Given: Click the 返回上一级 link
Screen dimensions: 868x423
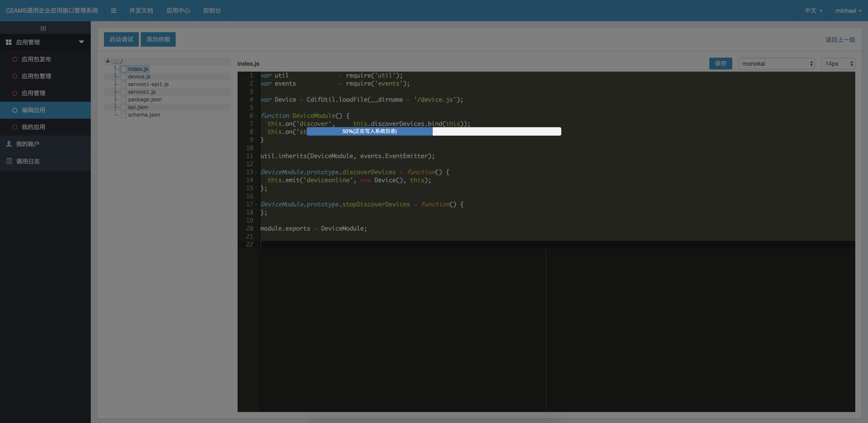Looking at the screenshot, I should point(840,40).
